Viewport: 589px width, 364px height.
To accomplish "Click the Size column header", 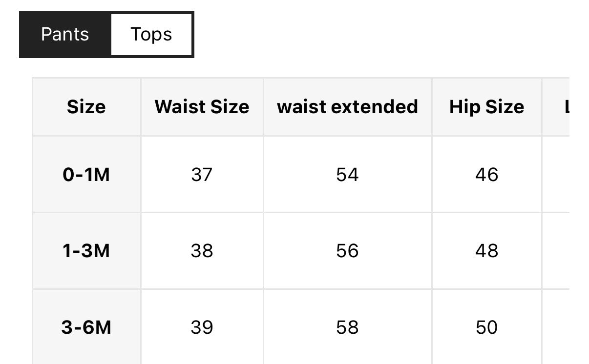I will pos(86,107).
